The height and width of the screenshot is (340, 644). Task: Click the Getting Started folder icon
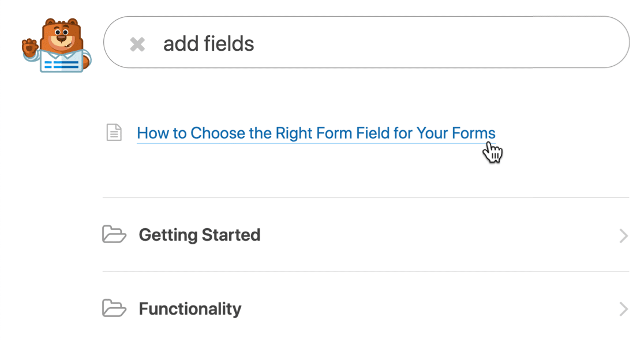point(114,234)
